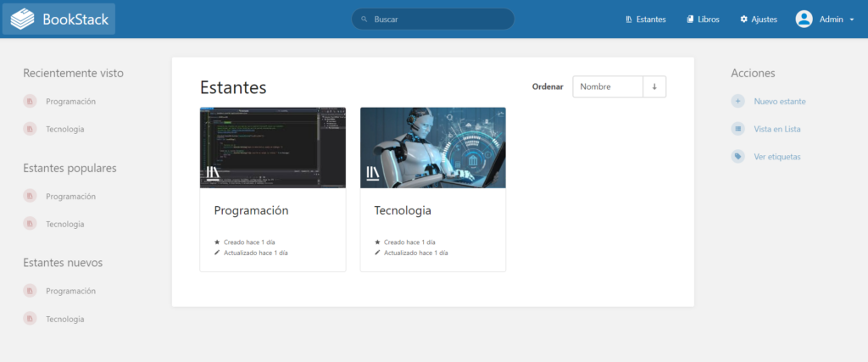
Task: Open Programación under Recientemente visto
Action: pos(71,101)
